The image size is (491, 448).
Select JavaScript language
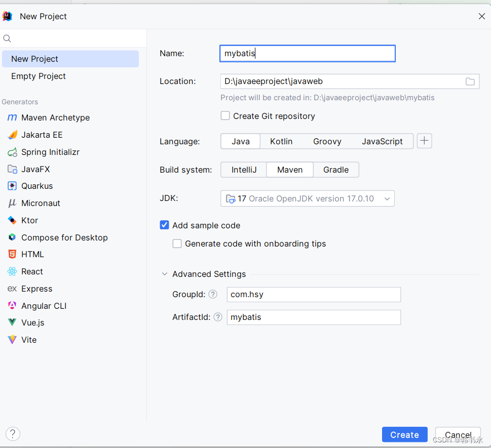[382, 141]
